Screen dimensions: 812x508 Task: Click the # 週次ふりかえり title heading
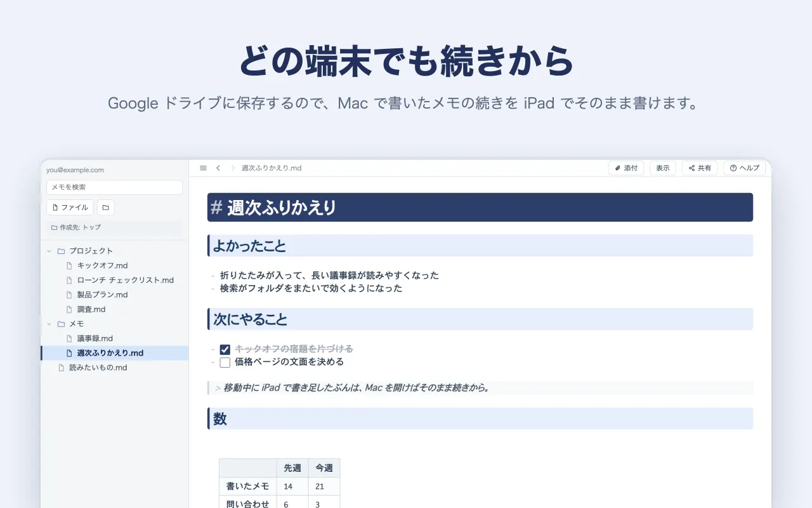click(x=480, y=208)
